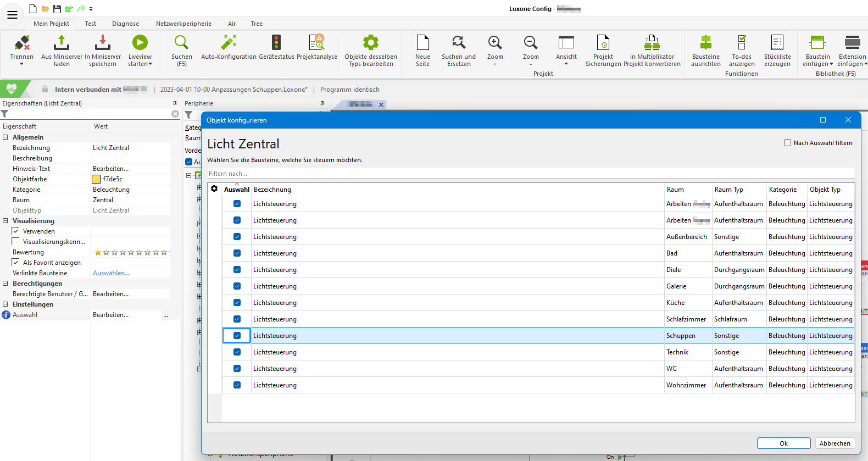This screenshot has height=461, width=868.
Task: Click the green heart status icon
Action: click(12, 88)
